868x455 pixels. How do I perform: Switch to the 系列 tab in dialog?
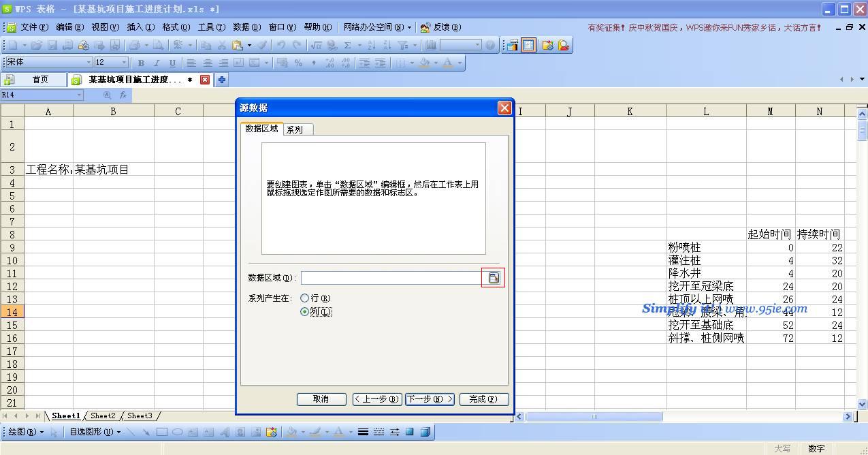[295, 129]
